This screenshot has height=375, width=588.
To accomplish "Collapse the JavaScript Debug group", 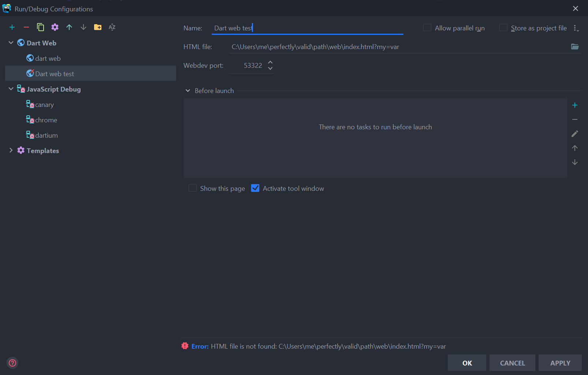I will tap(11, 89).
